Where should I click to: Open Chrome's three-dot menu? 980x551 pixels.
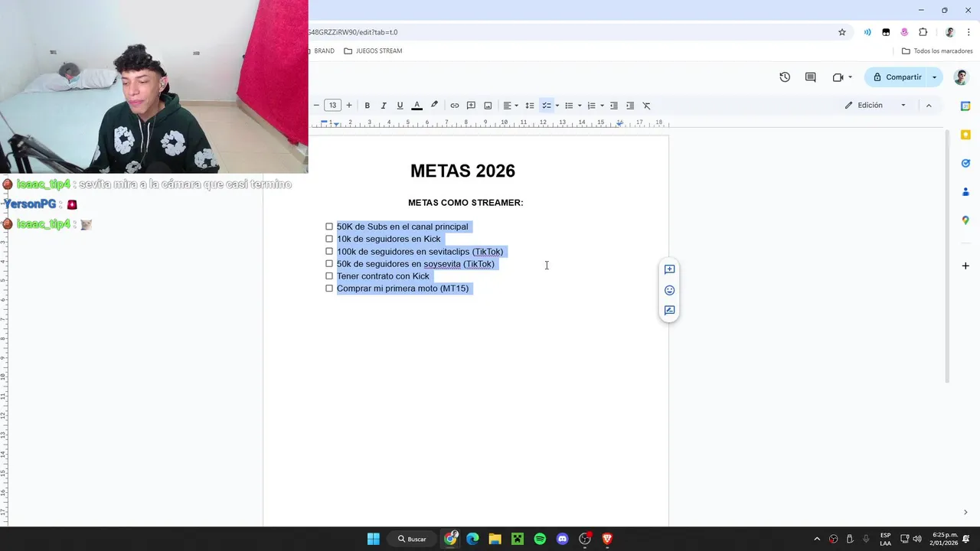click(969, 32)
